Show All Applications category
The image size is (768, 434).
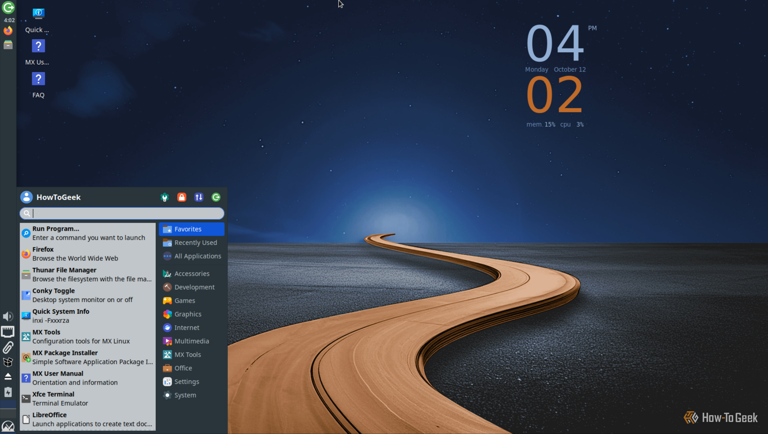coord(192,256)
